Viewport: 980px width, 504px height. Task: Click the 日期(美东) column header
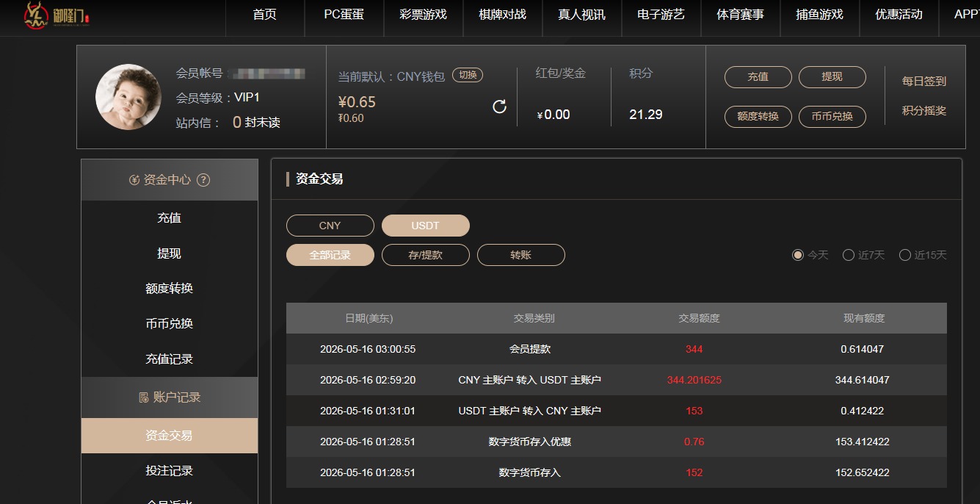pyautogui.click(x=369, y=319)
